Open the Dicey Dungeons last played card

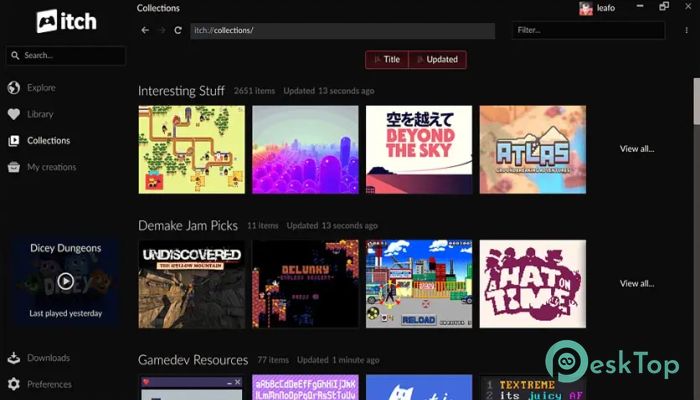pos(66,281)
